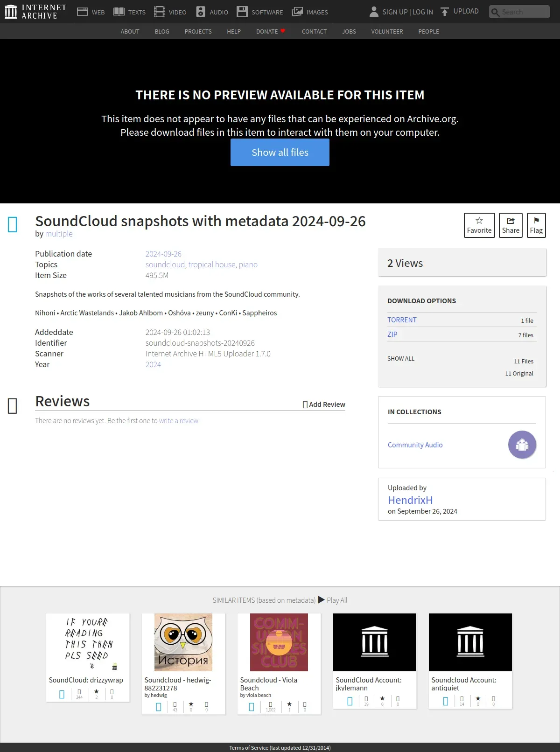This screenshot has height=752, width=560.
Task: Open the Projects menu item
Action: coord(198,31)
